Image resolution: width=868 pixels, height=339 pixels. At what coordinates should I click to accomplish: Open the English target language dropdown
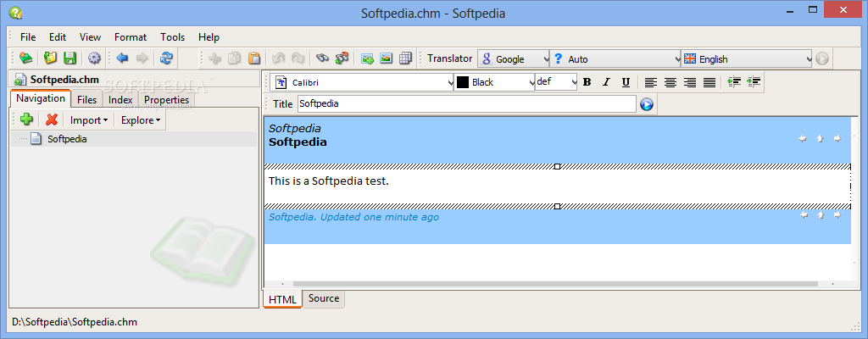[x=747, y=58]
